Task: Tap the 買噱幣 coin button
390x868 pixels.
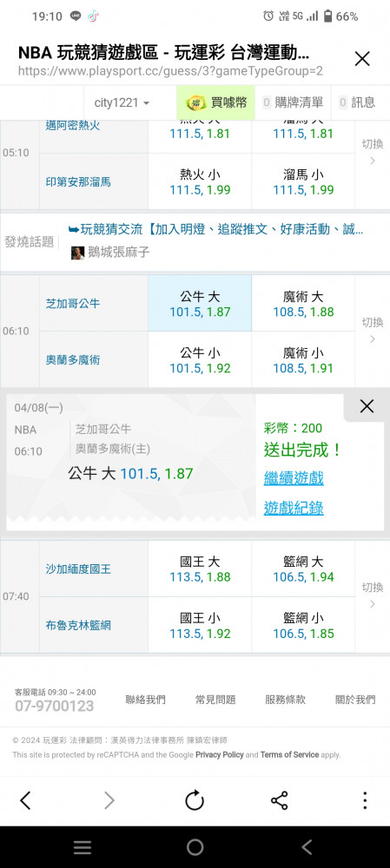Action: pos(216,102)
